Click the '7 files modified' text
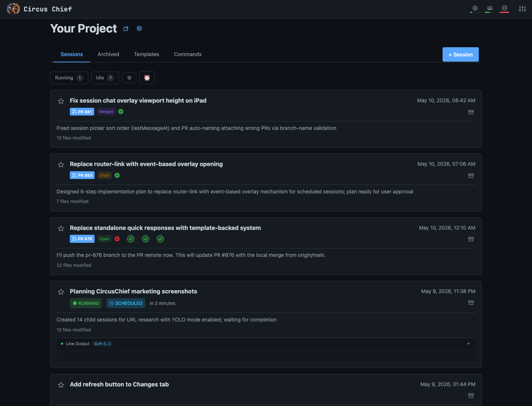The height and width of the screenshot is (406, 532). (x=72, y=201)
